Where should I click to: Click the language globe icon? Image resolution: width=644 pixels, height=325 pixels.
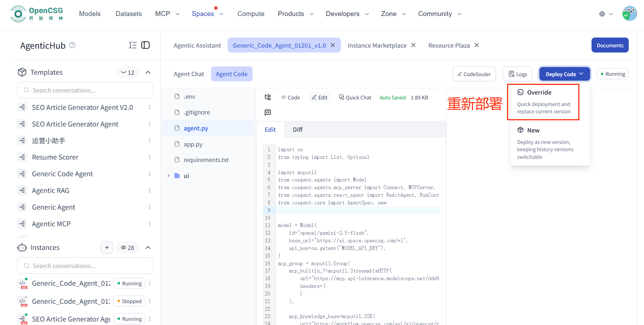pyautogui.click(x=602, y=14)
